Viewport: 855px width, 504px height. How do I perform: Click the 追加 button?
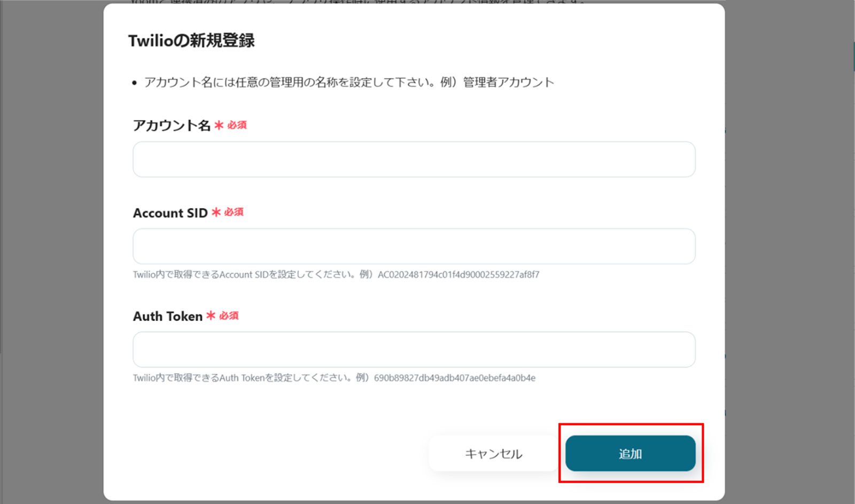631,453
